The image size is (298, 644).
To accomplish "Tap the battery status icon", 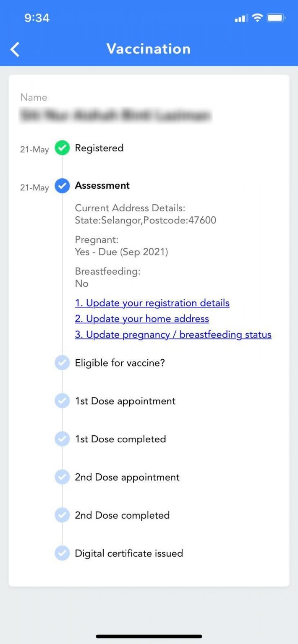I will click(x=276, y=18).
